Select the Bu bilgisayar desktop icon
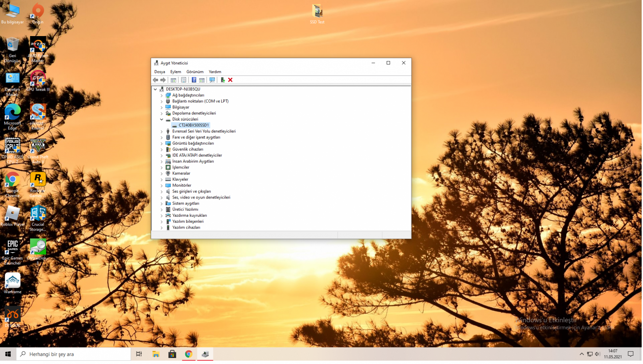The height and width of the screenshot is (364, 643). coord(12,14)
